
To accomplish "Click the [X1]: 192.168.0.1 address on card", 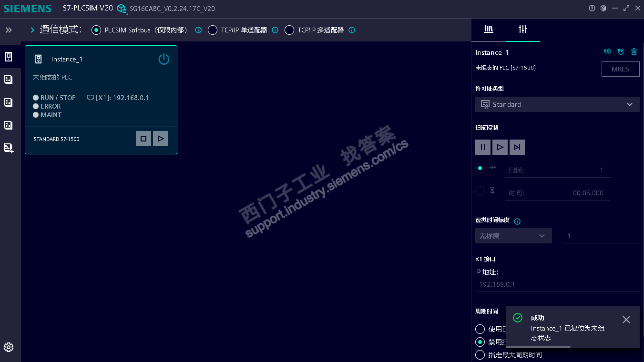I will [x=123, y=98].
